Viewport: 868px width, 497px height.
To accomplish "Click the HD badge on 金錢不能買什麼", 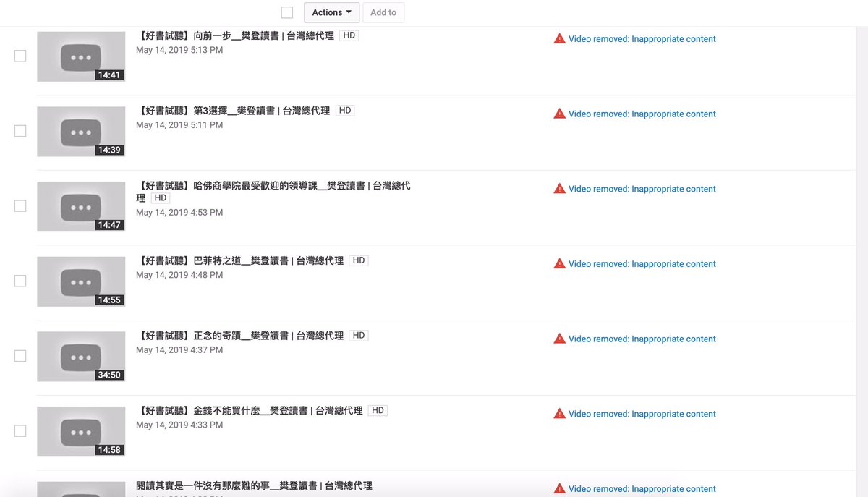I will click(378, 411).
